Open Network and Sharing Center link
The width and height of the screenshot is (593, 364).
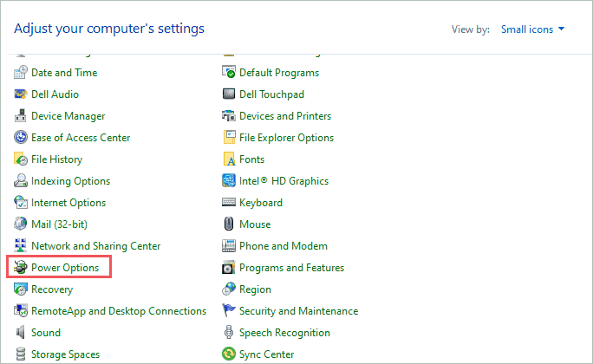coord(95,246)
